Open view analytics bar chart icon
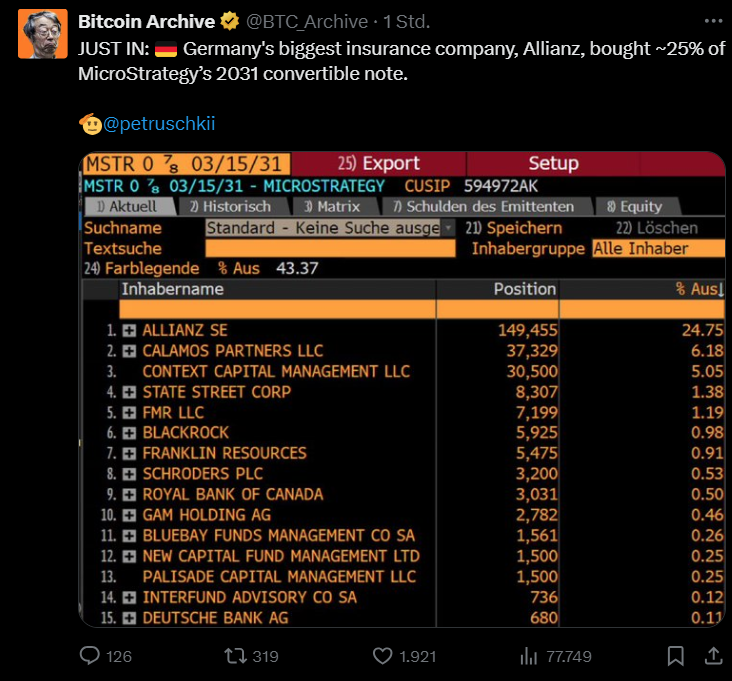 [x=528, y=656]
